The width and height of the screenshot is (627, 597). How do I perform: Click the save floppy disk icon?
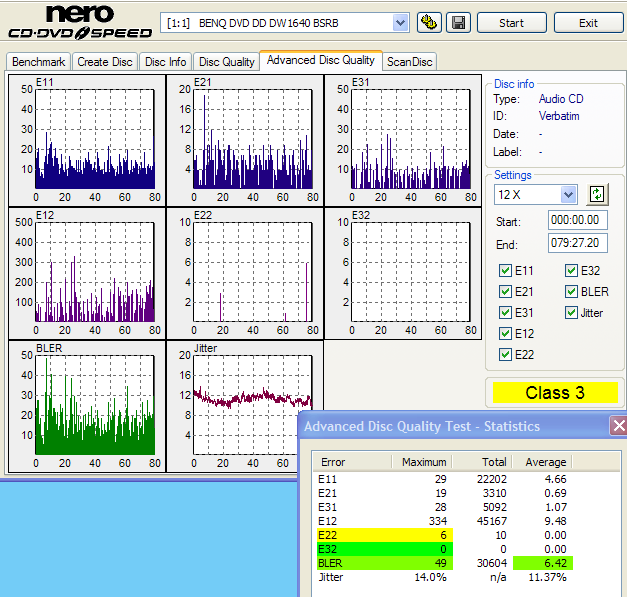pos(458,22)
